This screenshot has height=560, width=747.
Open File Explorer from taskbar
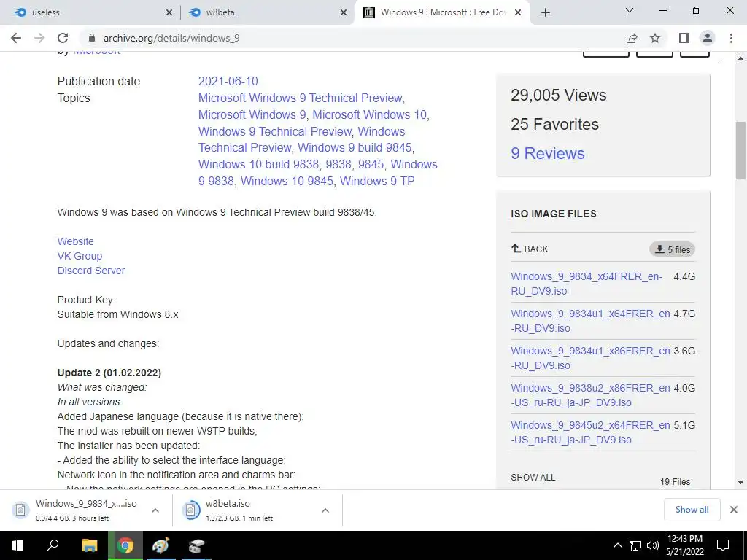click(x=89, y=545)
